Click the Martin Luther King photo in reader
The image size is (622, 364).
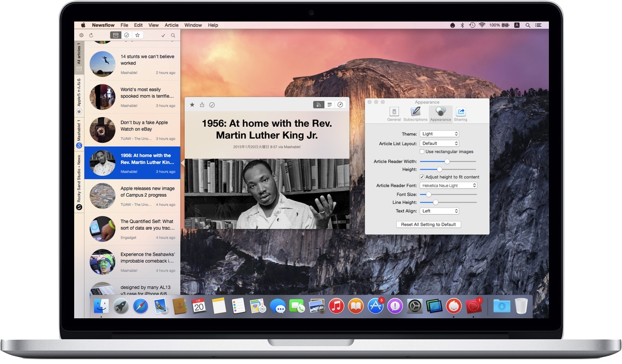tap(267, 194)
